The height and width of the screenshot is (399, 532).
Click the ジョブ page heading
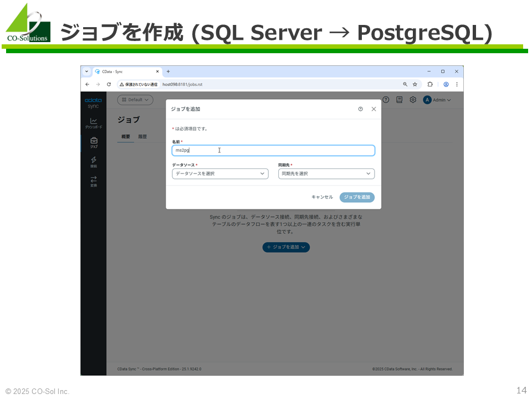coord(129,120)
